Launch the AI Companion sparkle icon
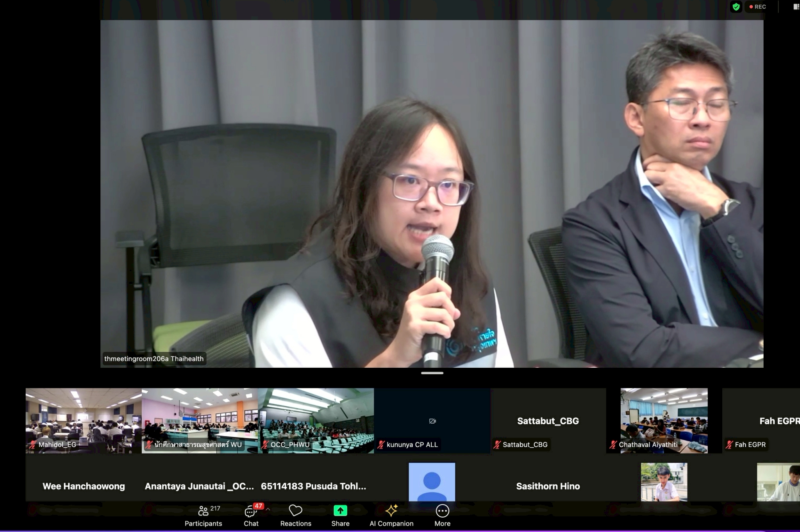800x532 pixels. [391, 511]
